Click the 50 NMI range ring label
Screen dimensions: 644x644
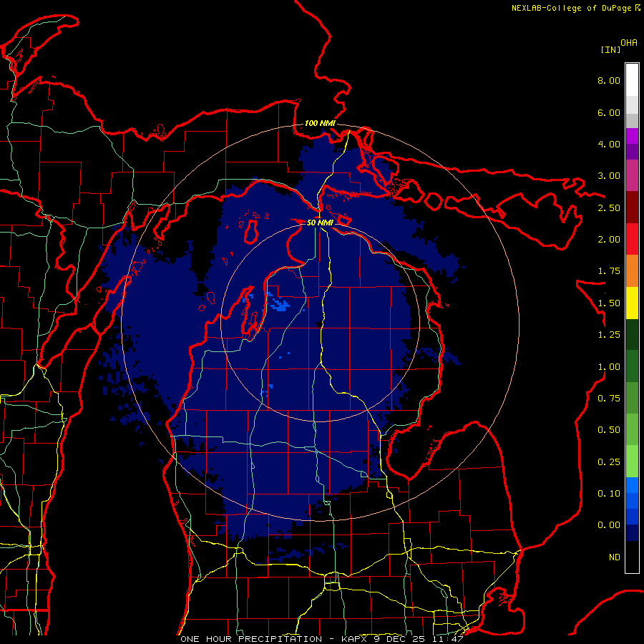[x=320, y=223]
